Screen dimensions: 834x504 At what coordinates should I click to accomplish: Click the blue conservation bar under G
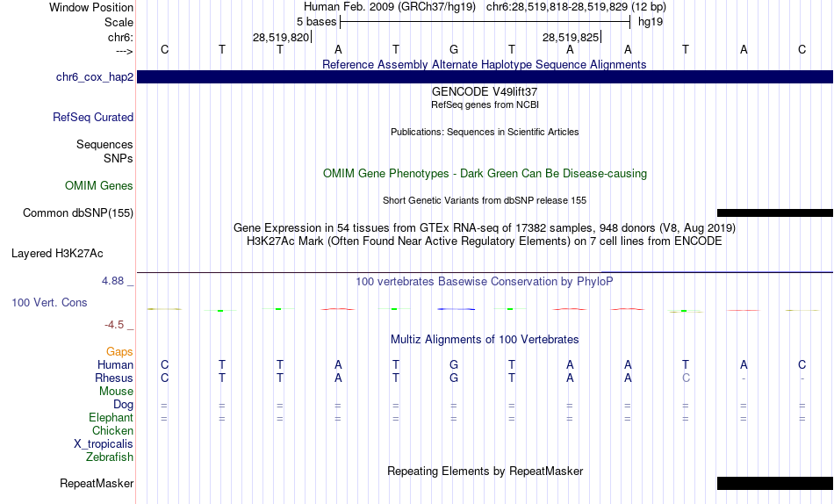tap(456, 309)
